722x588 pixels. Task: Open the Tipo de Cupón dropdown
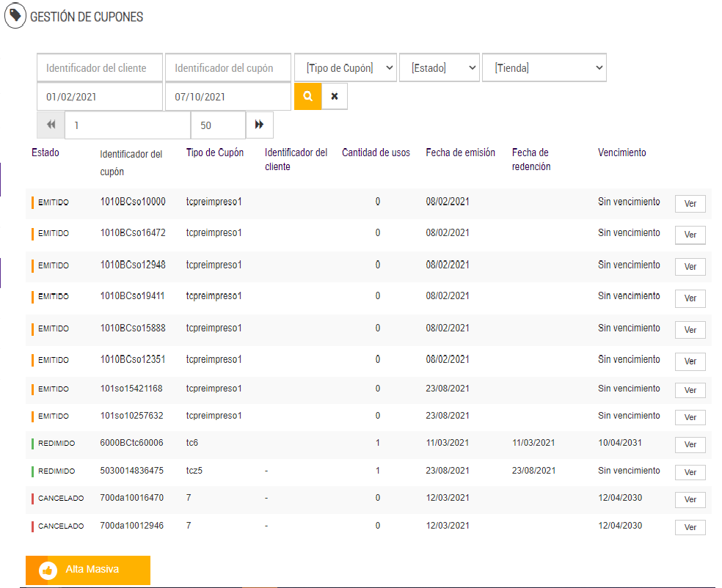click(345, 68)
